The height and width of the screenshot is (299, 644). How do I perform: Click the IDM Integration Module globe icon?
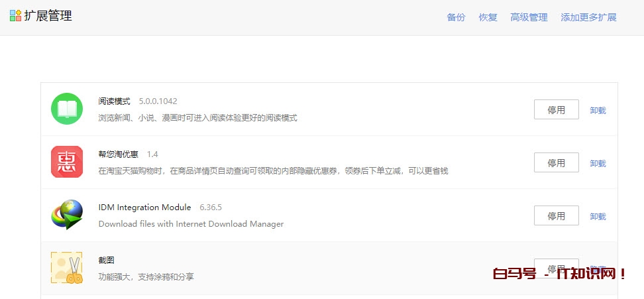coord(67,215)
